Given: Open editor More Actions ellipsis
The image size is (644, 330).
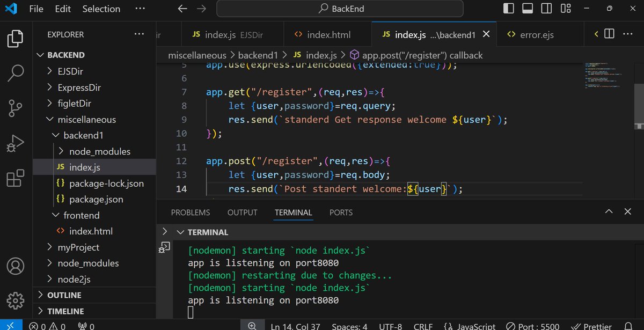Looking at the screenshot, I should click(627, 34).
